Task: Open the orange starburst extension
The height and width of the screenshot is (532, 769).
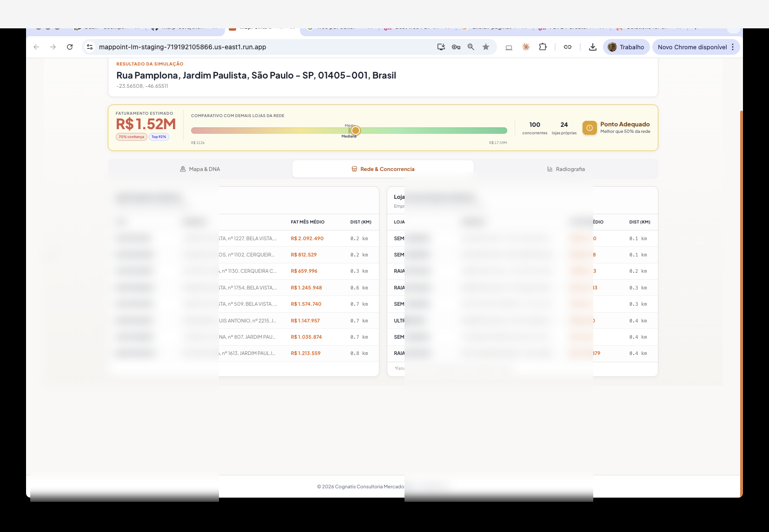Action: pyautogui.click(x=526, y=47)
